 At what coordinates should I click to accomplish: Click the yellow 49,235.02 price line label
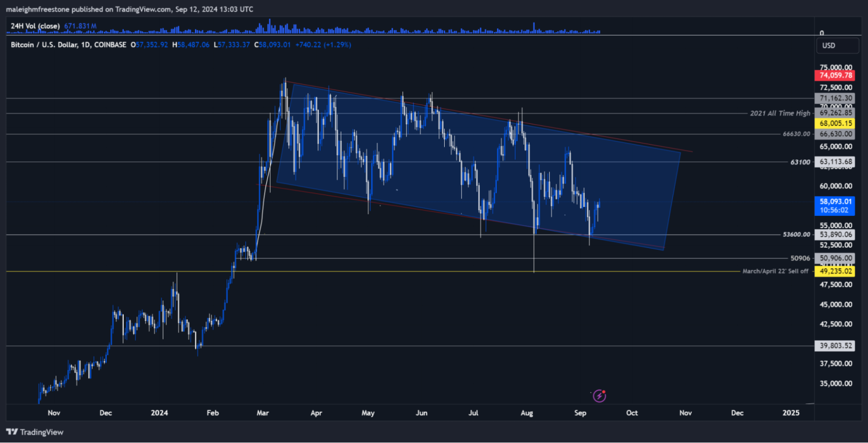(835, 271)
